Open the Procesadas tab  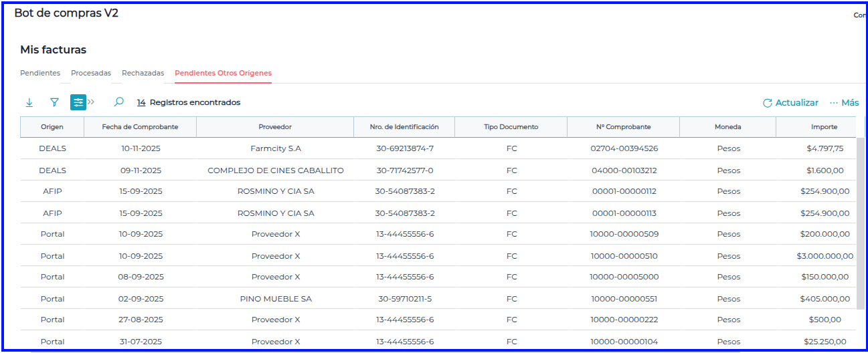(91, 73)
